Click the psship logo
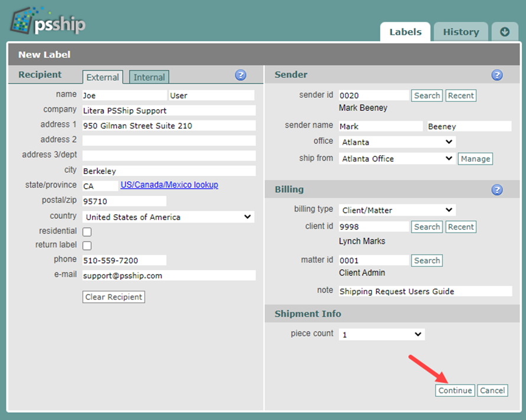 point(47,21)
